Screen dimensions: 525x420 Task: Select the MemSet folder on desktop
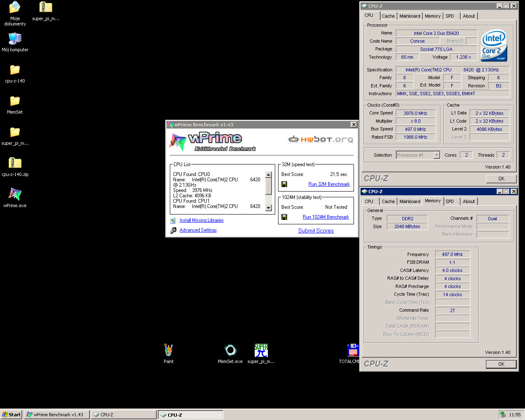pyautogui.click(x=15, y=101)
